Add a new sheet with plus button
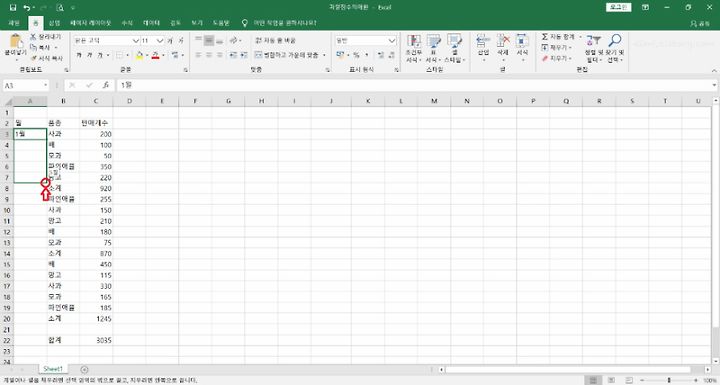720x385 pixels. click(x=84, y=369)
